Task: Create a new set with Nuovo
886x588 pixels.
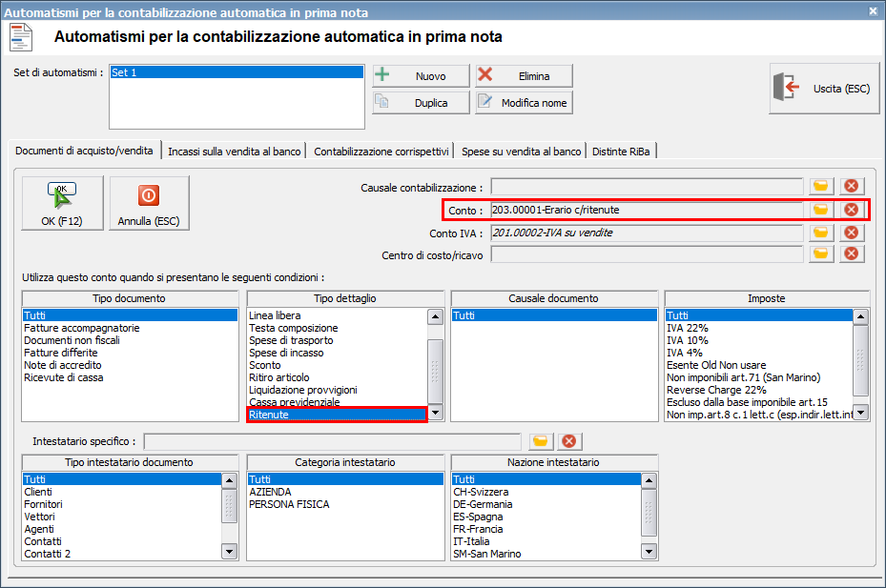Action: click(x=421, y=75)
